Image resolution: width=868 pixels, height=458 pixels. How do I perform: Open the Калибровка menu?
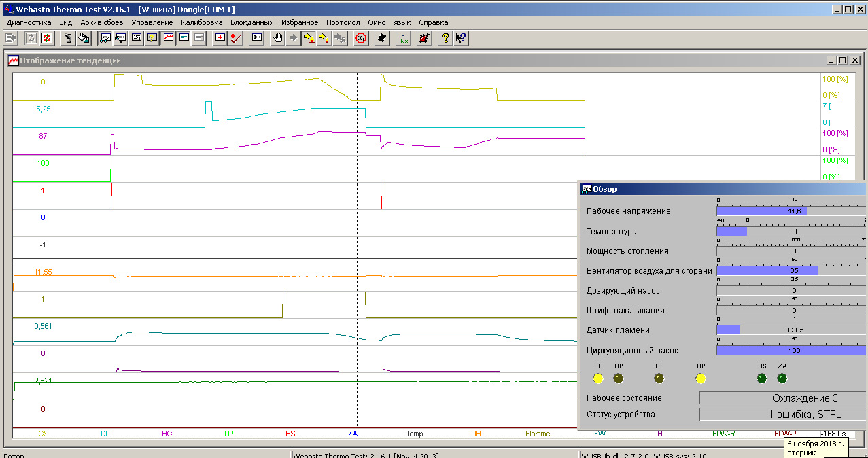coord(201,22)
